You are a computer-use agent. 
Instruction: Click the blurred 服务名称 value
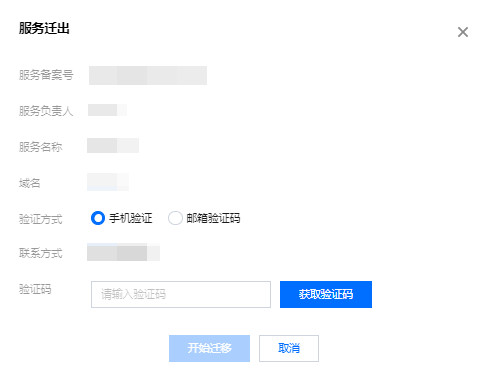coord(113,145)
